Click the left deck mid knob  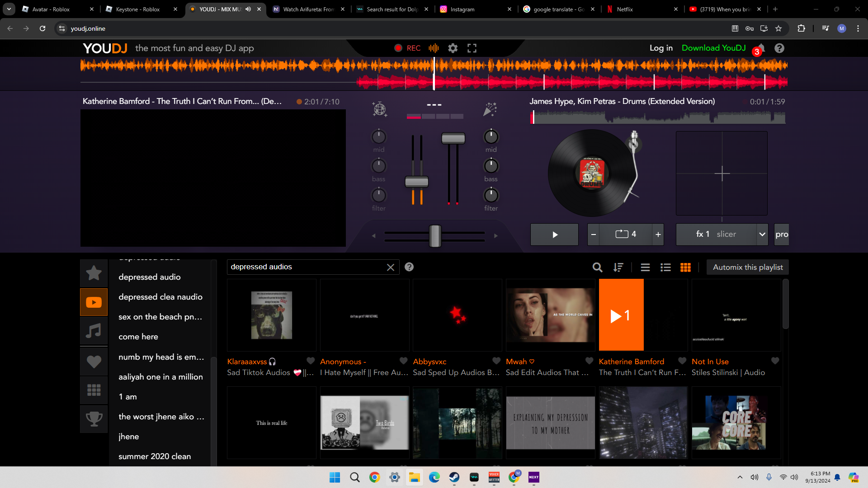379,136
